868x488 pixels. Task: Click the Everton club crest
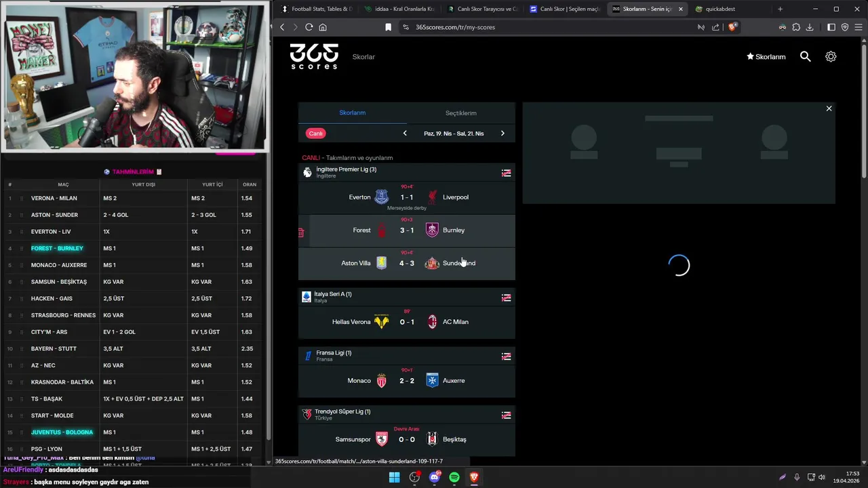[381, 197]
